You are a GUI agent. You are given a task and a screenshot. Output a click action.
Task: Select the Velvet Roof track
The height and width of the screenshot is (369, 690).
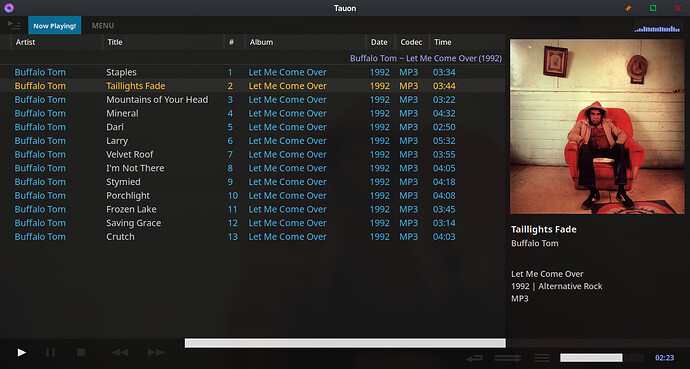tap(253, 154)
